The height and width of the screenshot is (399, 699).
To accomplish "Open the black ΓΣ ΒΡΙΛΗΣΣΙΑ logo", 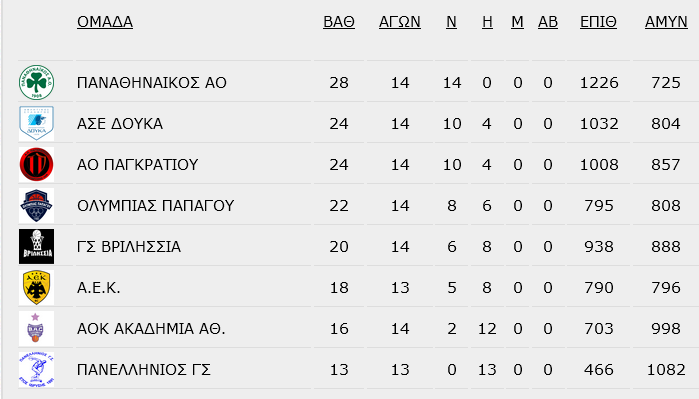I will (37, 247).
